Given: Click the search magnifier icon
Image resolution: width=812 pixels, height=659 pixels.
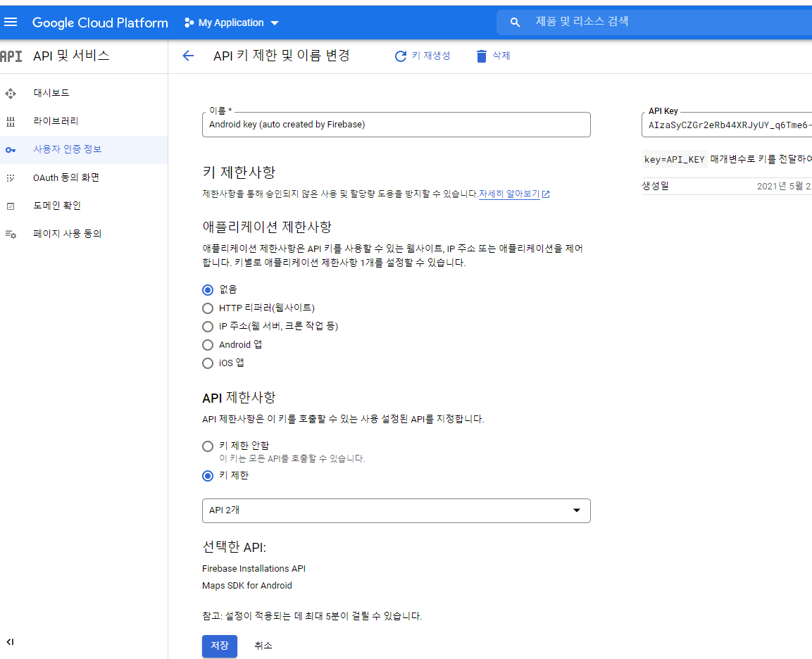Looking at the screenshot, I should pos(515,23).
